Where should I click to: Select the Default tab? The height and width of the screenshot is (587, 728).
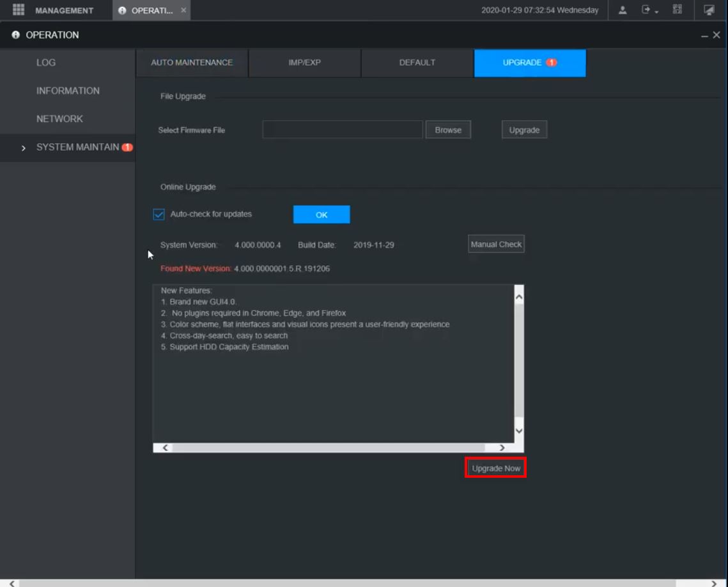(417, 63)
